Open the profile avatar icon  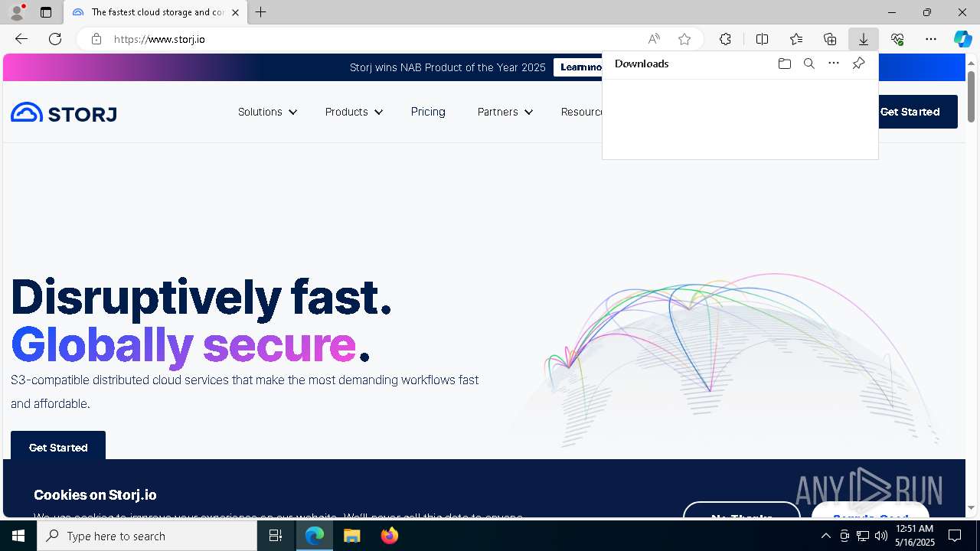(17, 12)
